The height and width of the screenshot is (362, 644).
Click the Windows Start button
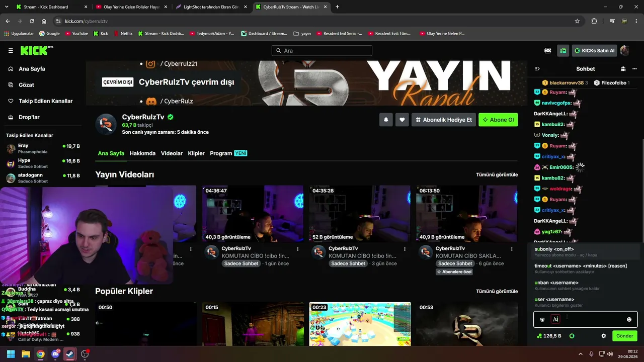[11, 354]
